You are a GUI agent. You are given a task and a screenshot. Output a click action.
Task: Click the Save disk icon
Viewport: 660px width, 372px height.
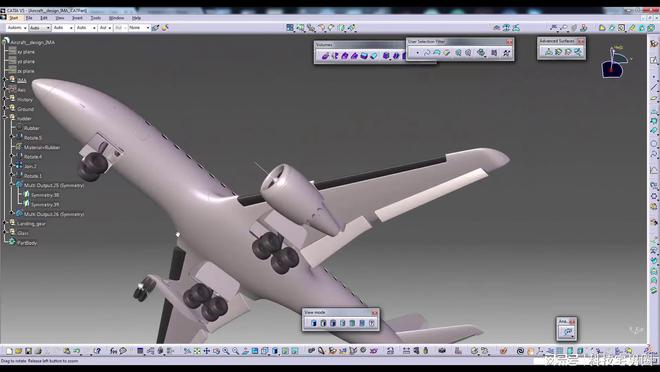(x=29, y=351)
